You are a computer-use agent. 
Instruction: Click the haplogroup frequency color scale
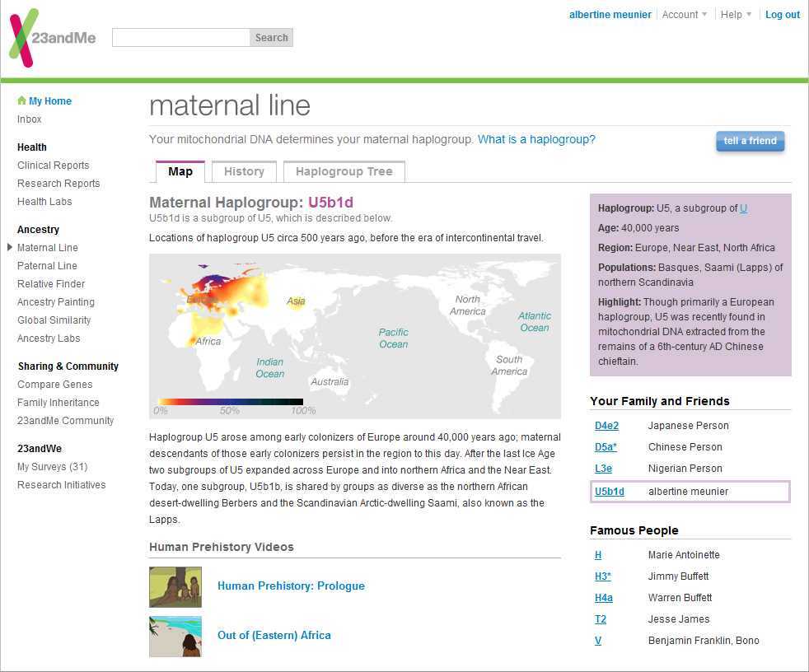[x=231, y=402]
